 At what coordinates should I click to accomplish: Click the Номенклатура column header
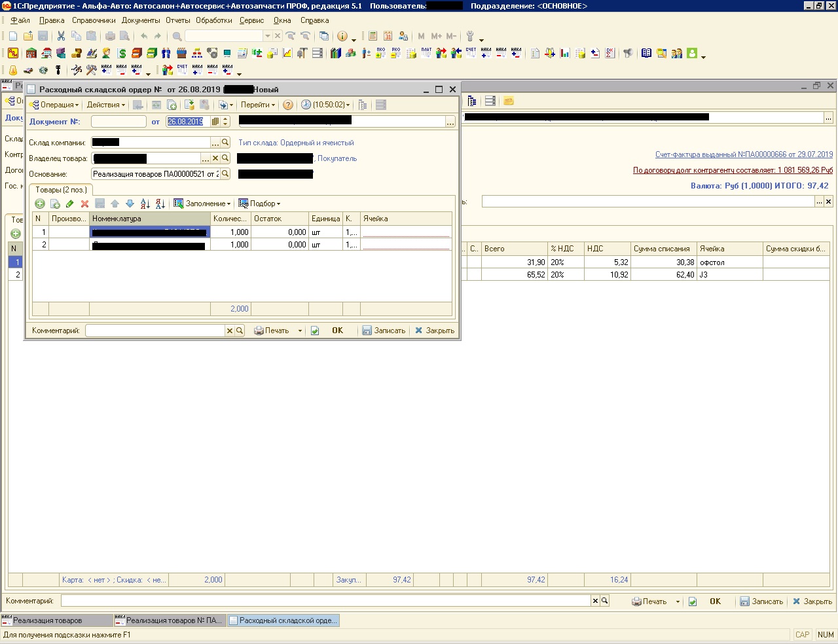click(150, 219)
